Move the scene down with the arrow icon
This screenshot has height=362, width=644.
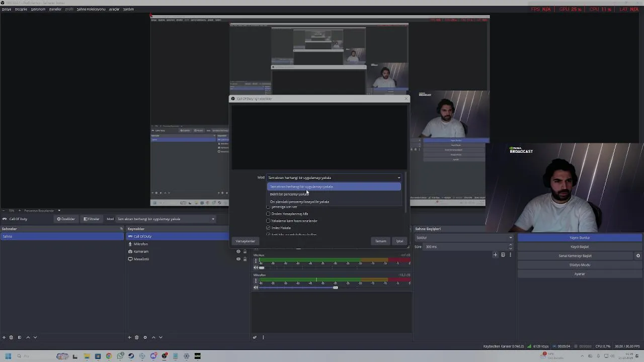pyautogui.click(x=35, y=337)
